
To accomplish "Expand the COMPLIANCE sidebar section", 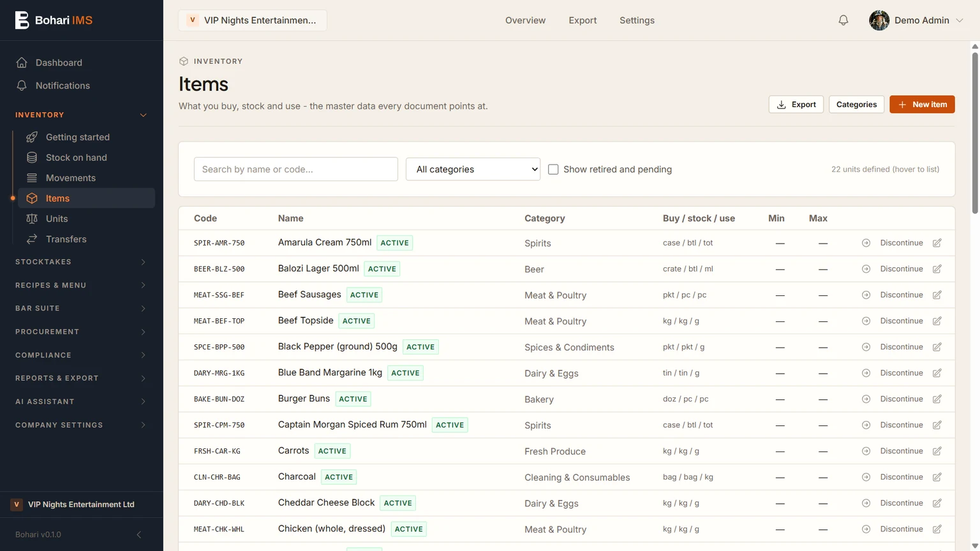I will pyautogui.click(x=82, y=355).
